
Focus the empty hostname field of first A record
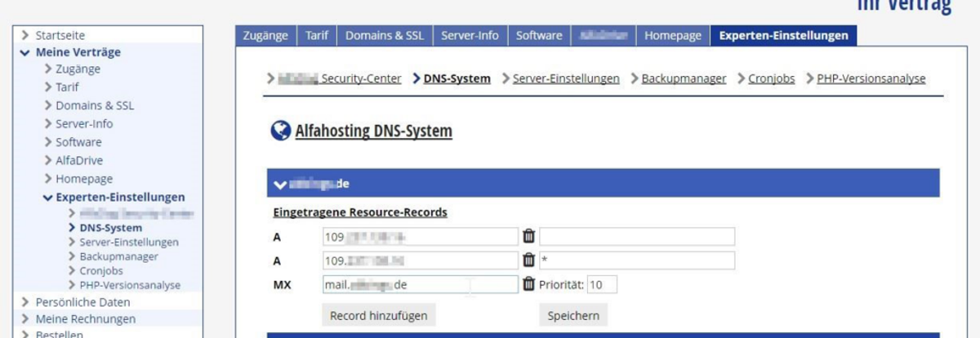point(637,237)
